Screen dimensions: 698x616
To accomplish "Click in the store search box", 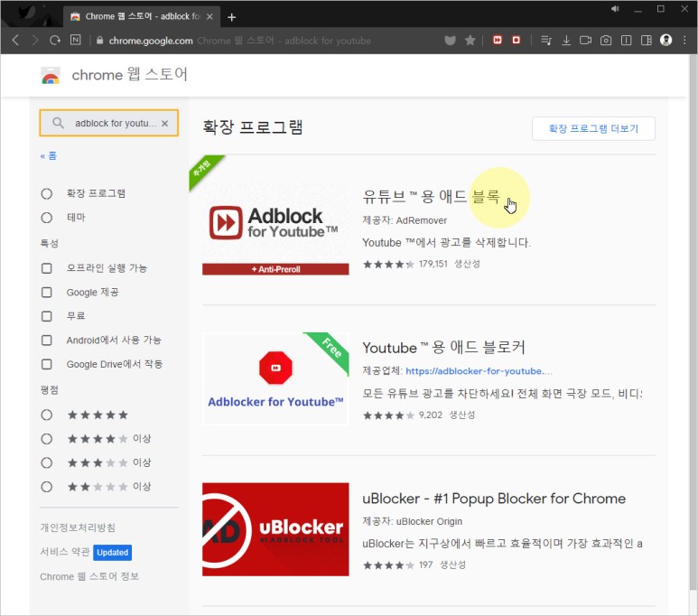I will coord(109,123).
